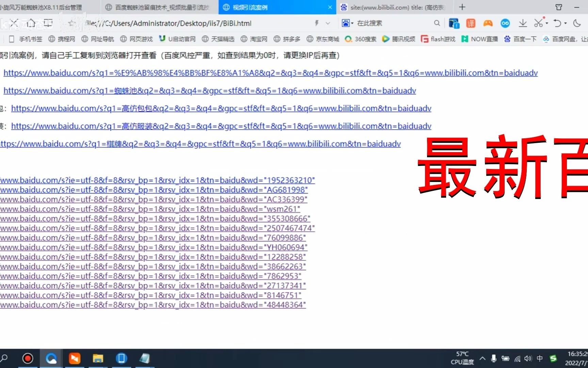Image resolution: width=588 pixels, height=368 pixels.
Task: Switch to site:(www.bilibili.com) tab
Action: tap(395, 7)
